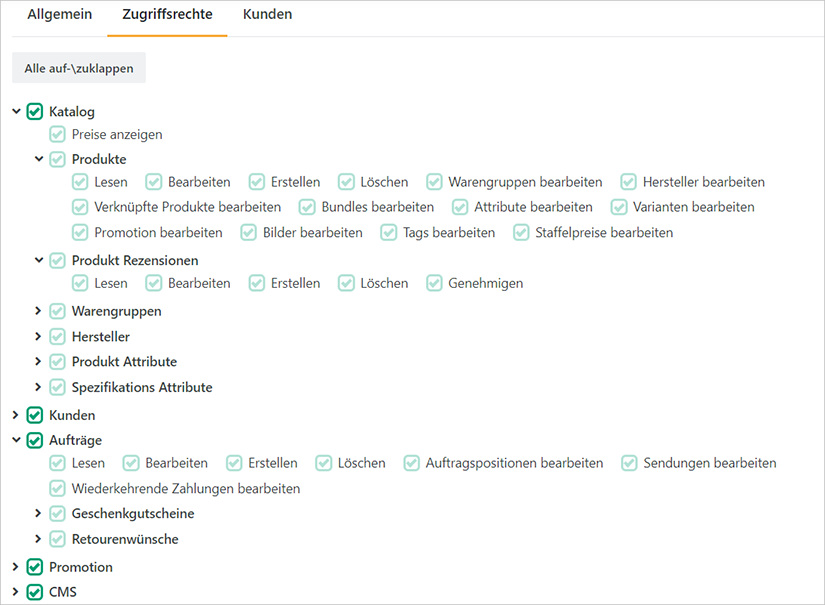Collapse the Produkte section

pos(38,158)
